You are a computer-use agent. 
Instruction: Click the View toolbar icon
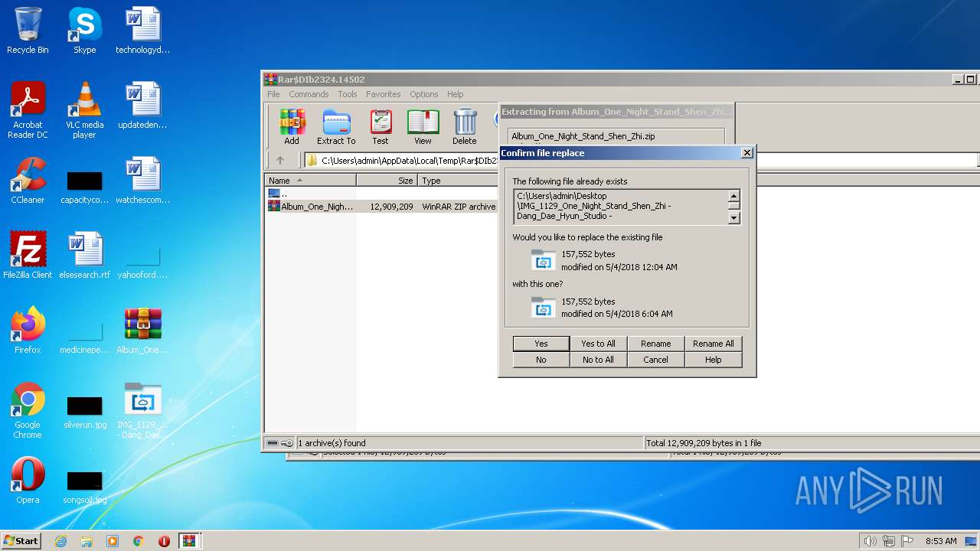tap(423, 126)
